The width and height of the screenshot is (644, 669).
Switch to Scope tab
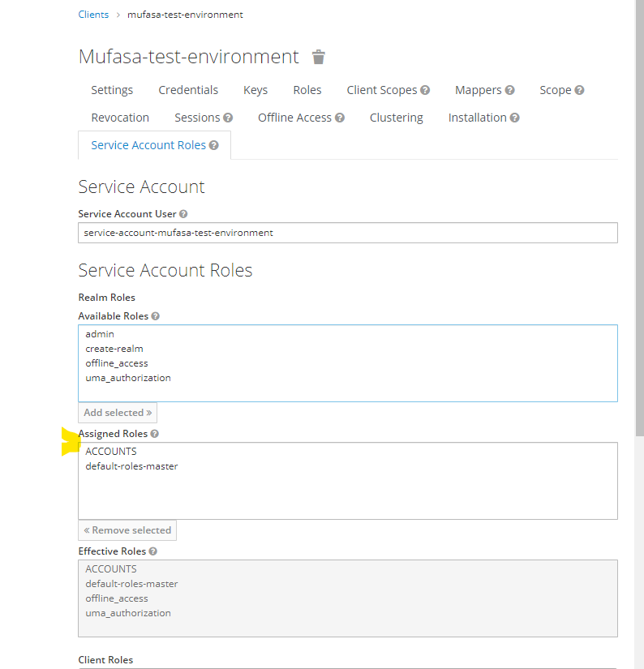pyautogui.click(x=556, y=90)
